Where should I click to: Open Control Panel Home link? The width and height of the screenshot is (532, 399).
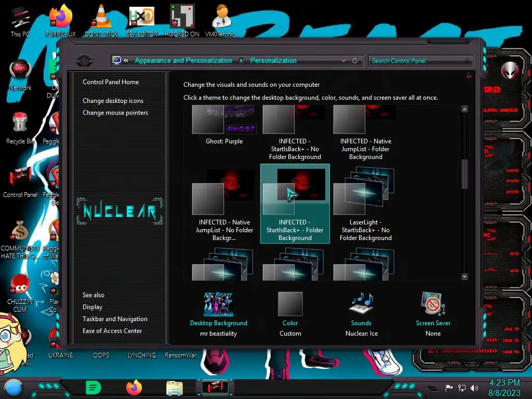pos(111,82)
